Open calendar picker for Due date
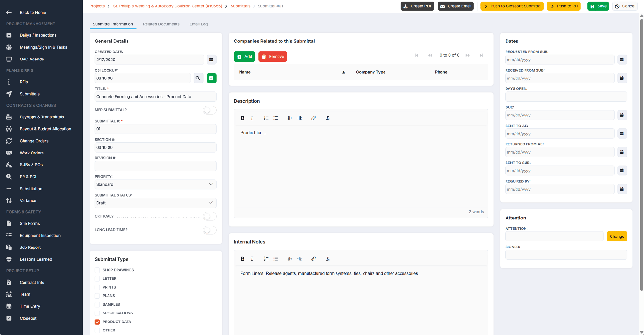 point(622,115)
